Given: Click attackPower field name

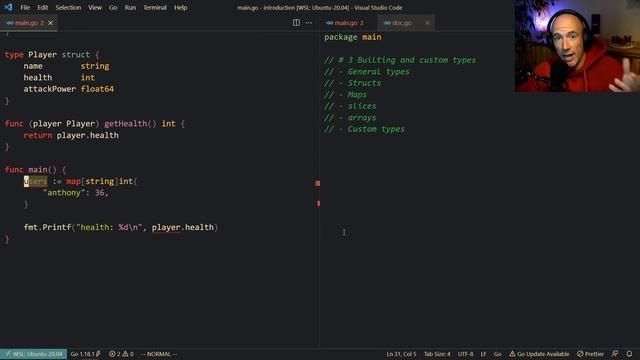Looking at the screenshot, I should (x=49, y=89).
